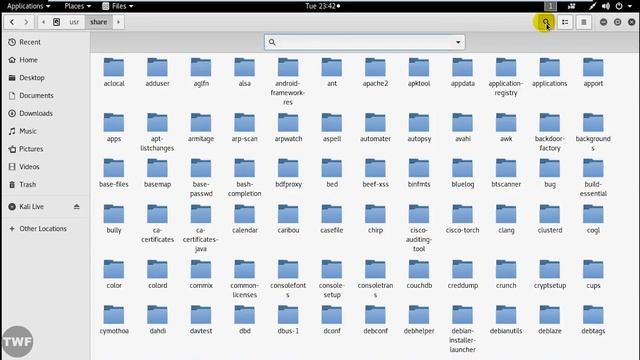Open the Places menu in the top bar

78,6
